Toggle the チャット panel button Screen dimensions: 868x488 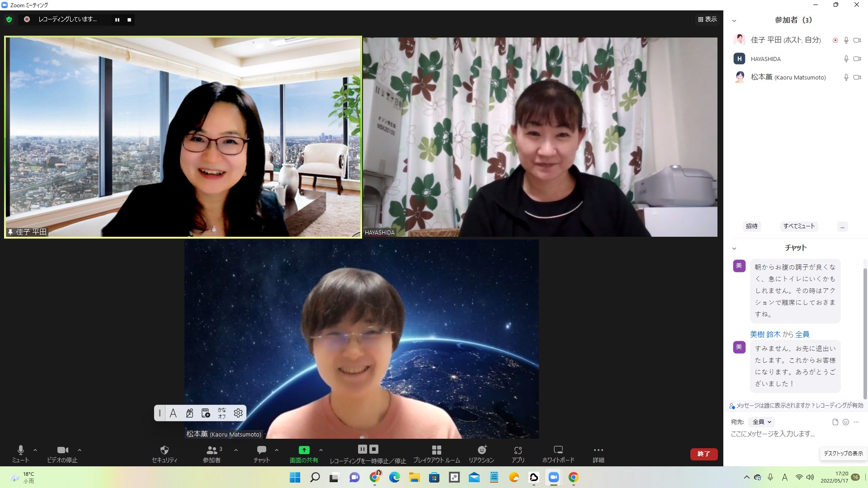coord(261,454)
